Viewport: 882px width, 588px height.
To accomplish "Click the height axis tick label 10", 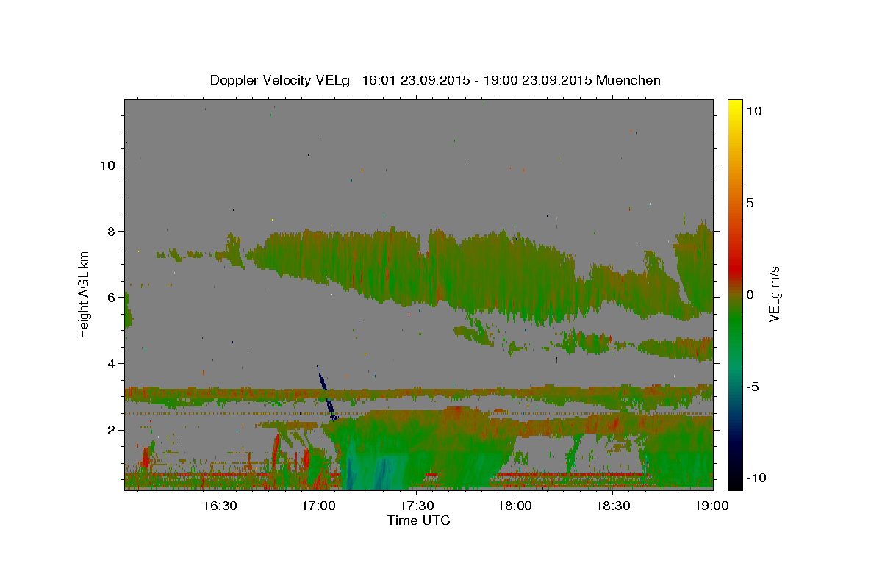I will coord(107,165).
